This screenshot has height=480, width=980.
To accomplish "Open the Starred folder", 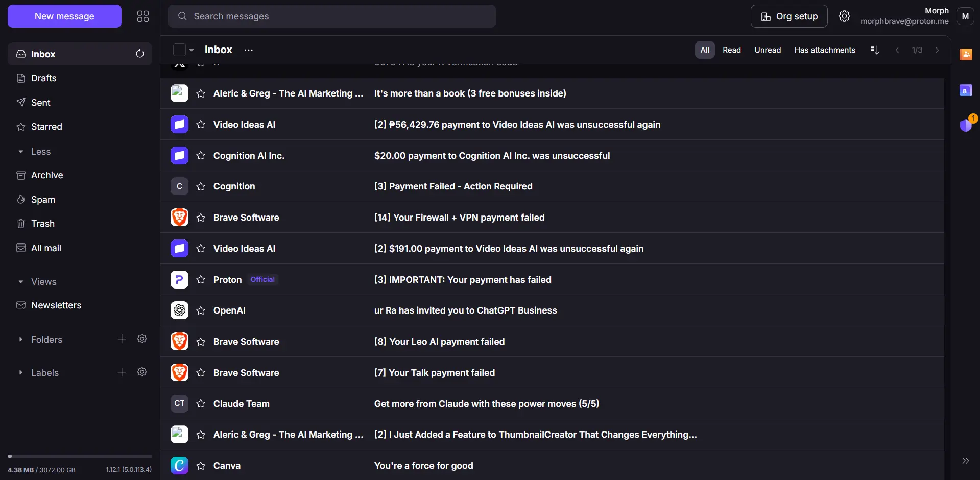I will [x=80, y=127].
